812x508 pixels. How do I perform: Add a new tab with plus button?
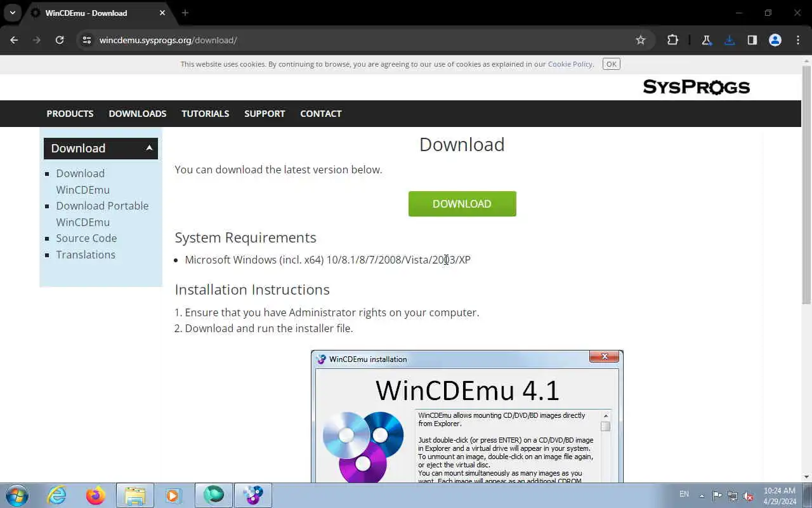click(185, 13)
